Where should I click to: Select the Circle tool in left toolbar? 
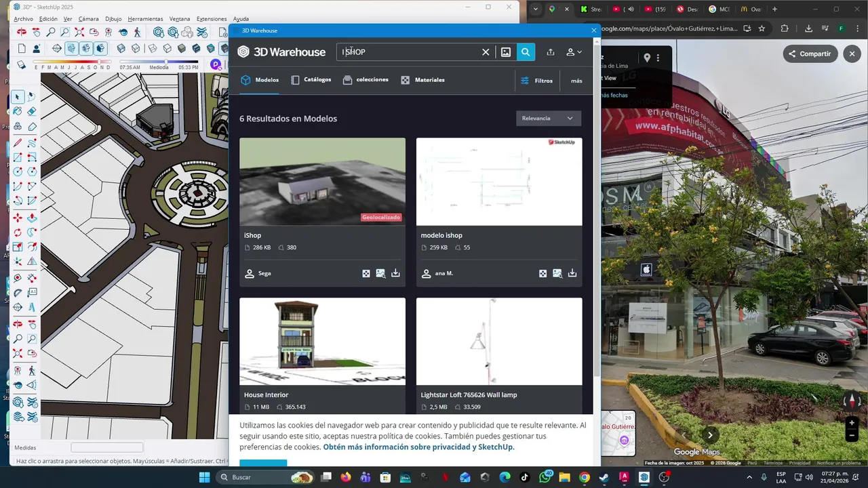coord(18,171)
